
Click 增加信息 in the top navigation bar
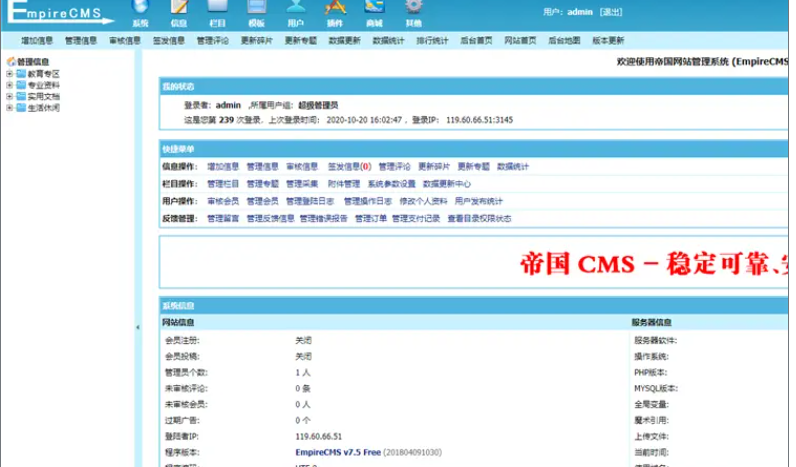click(x=37, y=41)
